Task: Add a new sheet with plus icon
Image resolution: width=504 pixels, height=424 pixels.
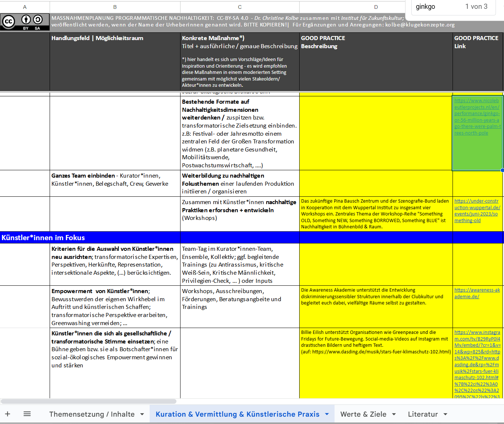Action: click(x=7, y=414)
